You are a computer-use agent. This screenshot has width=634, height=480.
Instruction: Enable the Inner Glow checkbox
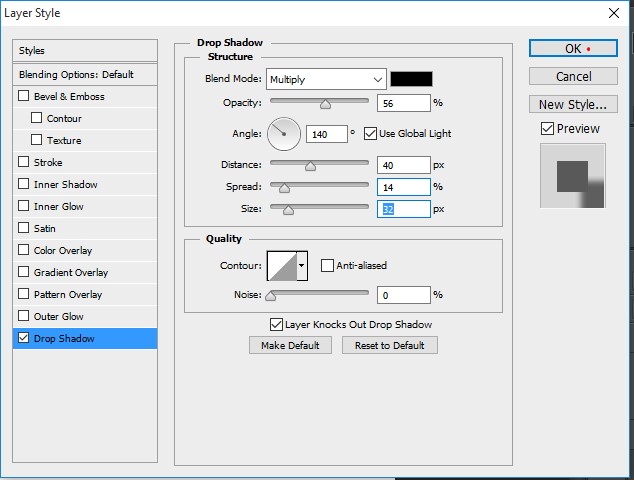(x=23, y=206)
